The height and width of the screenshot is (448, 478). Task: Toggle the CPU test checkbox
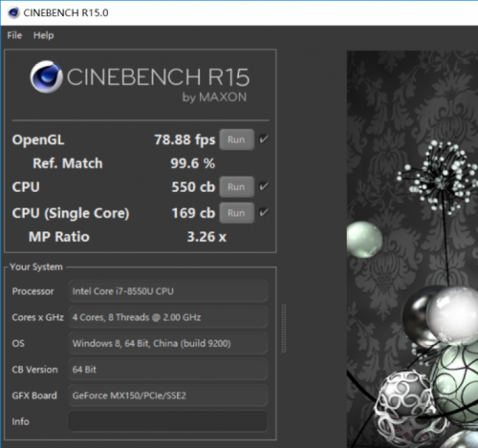coord(264,186)
